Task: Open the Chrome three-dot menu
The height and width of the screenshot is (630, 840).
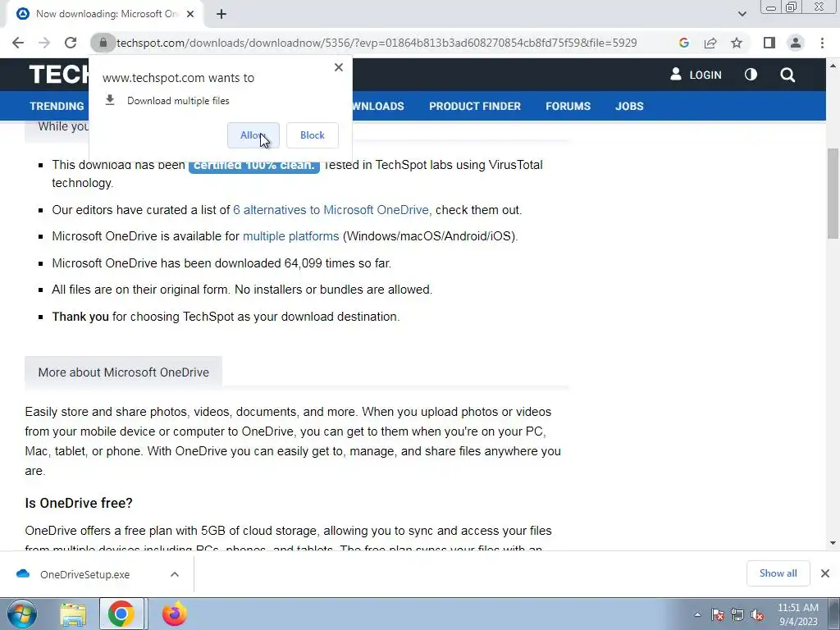Action: click(822, 43)
